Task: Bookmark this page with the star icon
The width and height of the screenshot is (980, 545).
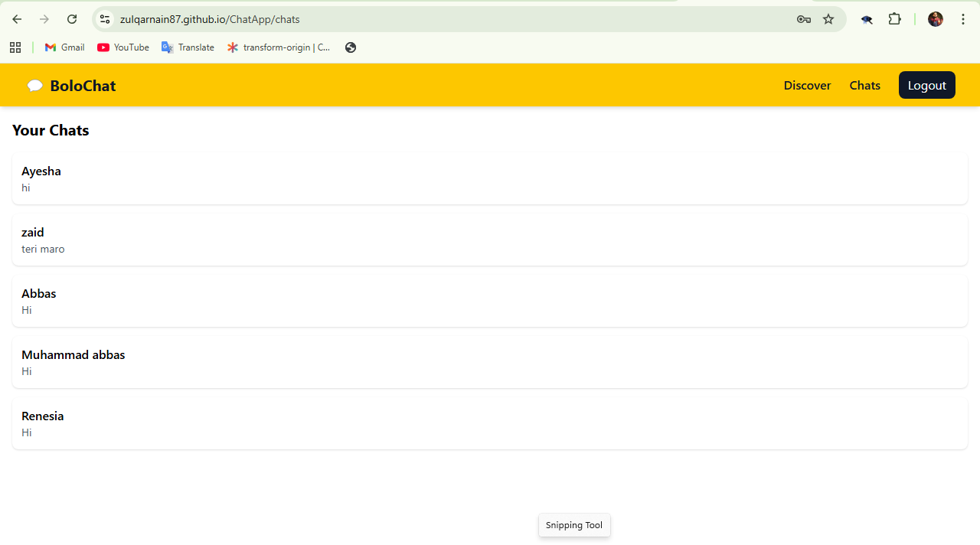Action: click(x=828, y=19)
